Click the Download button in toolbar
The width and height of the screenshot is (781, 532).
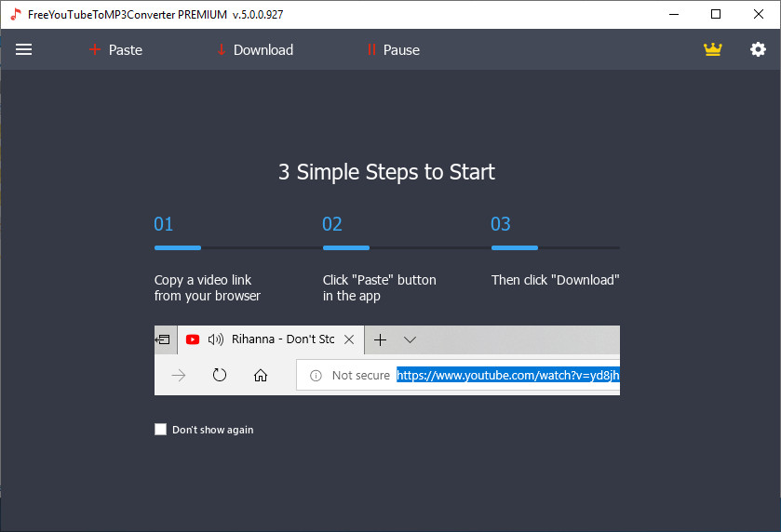pos(255,50)
